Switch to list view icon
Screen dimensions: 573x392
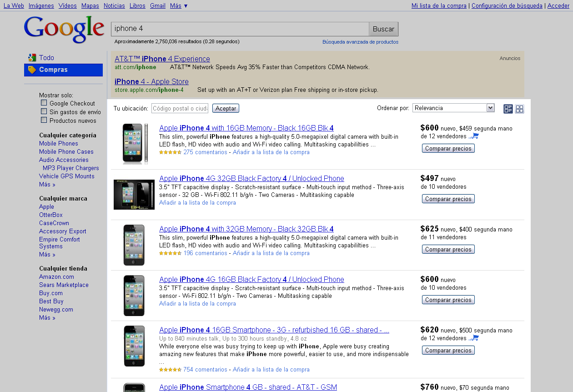click(508, 109)
